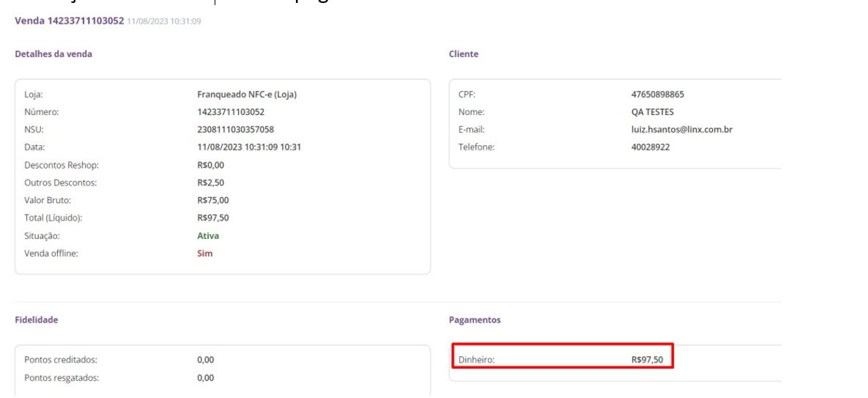Click the customer name QA TESTES
Screen dimensions: 868x398
[x=653, y=112]
